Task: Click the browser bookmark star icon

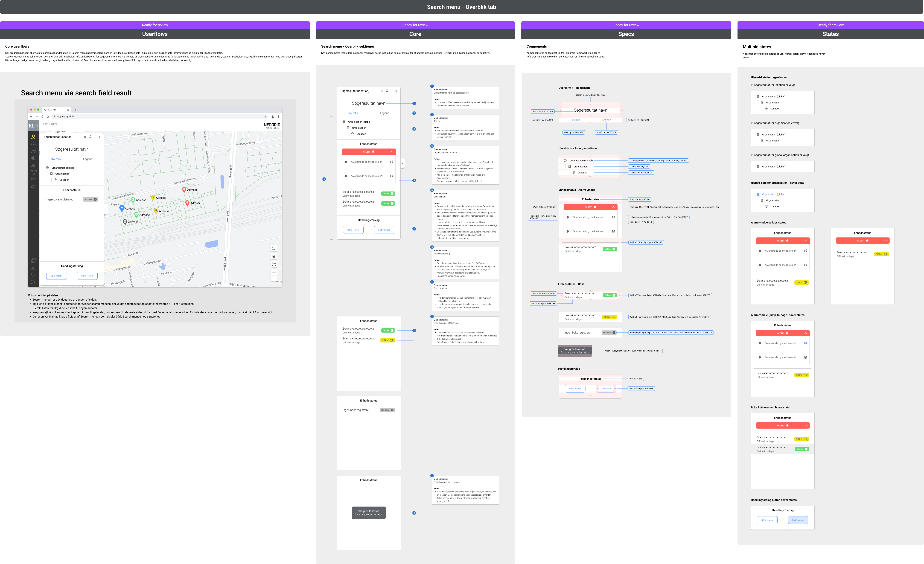Action: pos(265,117)
